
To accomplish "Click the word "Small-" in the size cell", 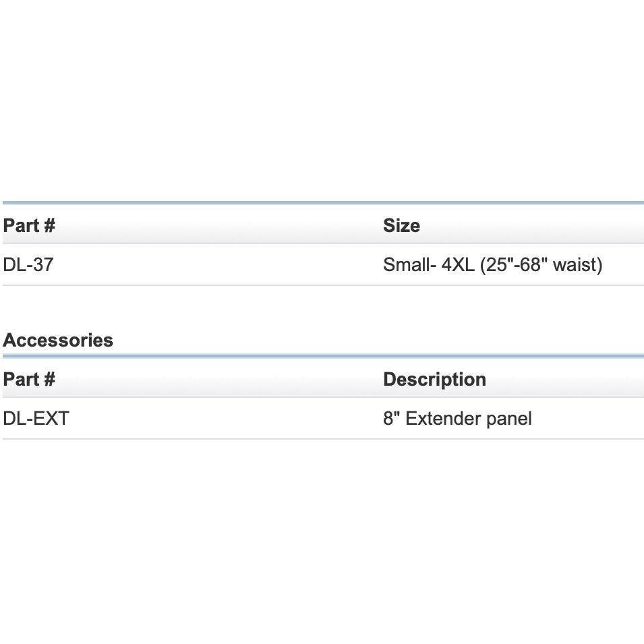I will pyautogui.click(x=409, y=265).
